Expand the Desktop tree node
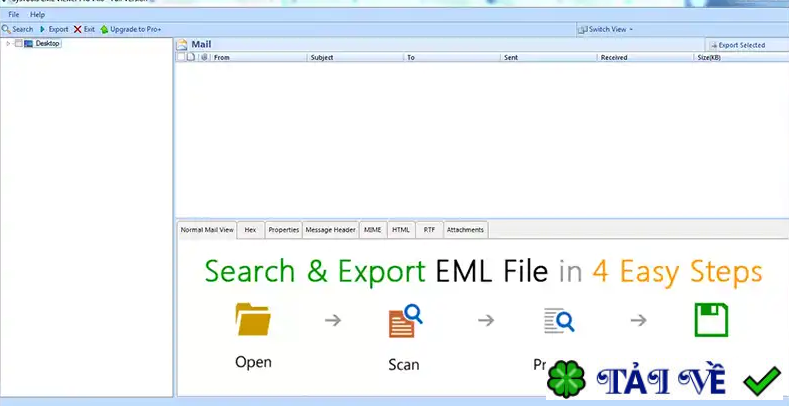This screenshot has width=789, height=406. point(8,44)
